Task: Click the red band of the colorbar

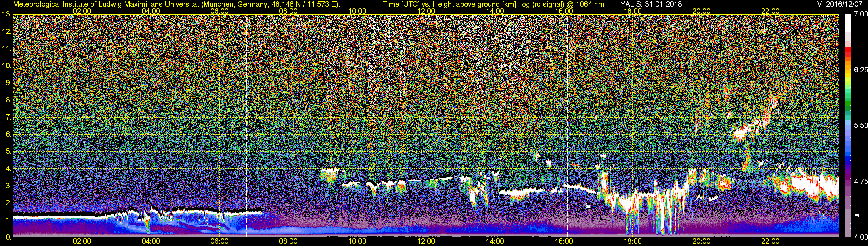Action: click(x=847, y=51)
